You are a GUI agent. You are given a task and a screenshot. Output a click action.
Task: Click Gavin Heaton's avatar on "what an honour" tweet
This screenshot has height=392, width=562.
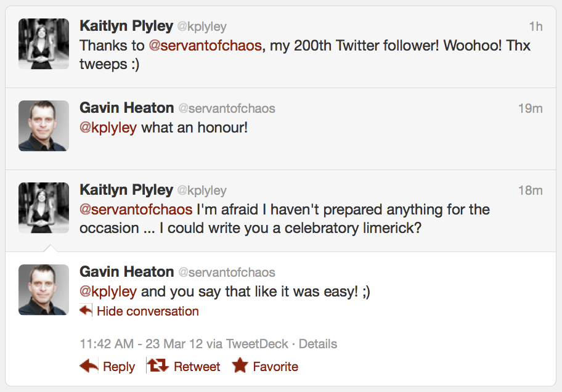(x=44, y=126)
